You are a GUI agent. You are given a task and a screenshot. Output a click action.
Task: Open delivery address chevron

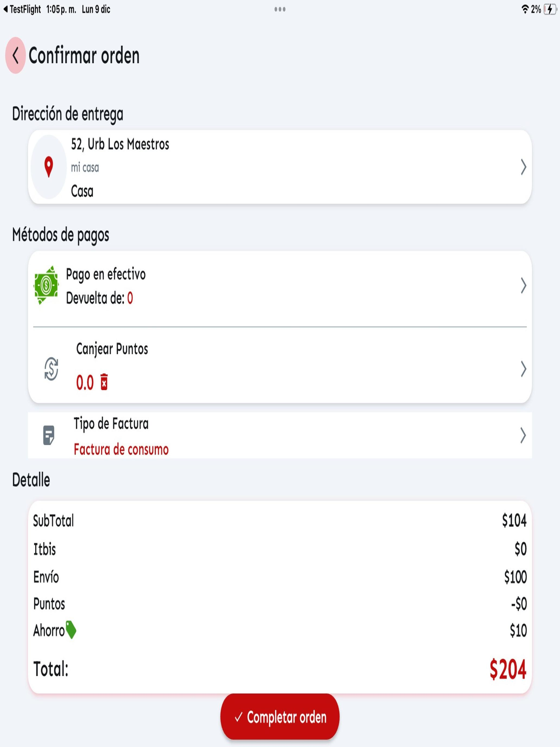523,167
